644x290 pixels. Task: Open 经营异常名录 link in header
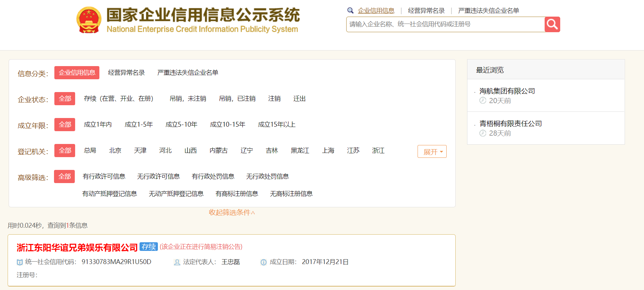pyautogui.click(x=426, y=10)
